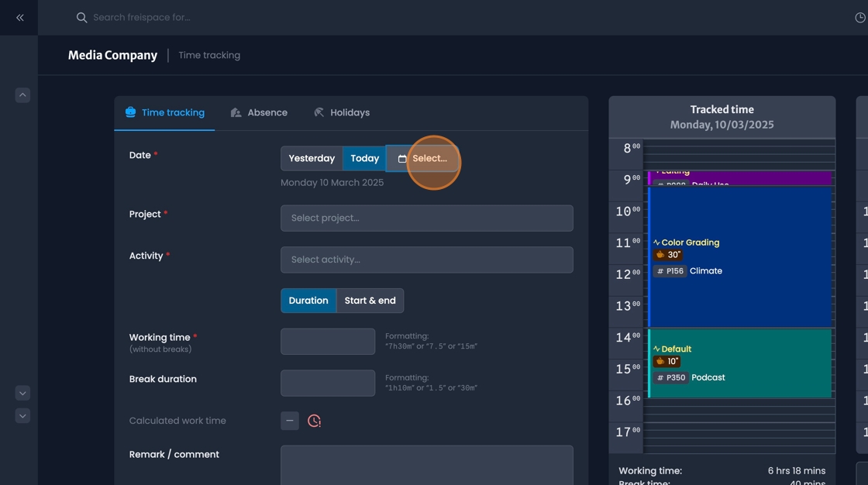Click the rocket icon beside Holidays
The width and height of the screenshot is (868, 485).
(x=318, y=112)
